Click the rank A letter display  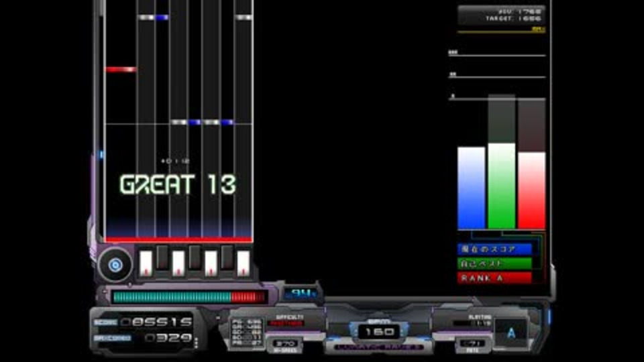point(511,333)
